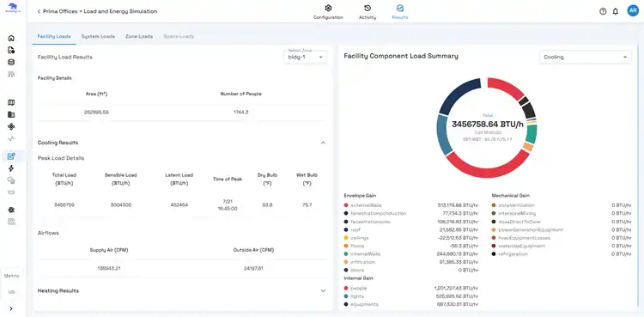Switch to the Space Loads tab

pos(179,37)
